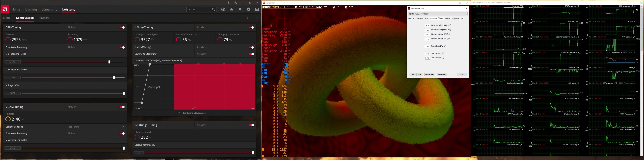Click the Exit button in MorePowerTool

coord(462,75)
